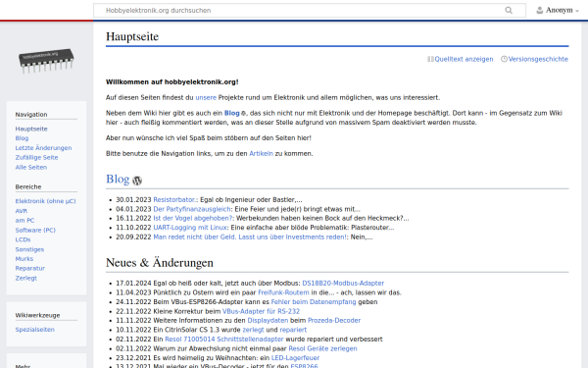The image size is (588, 368).
Task: Open Spezialseiten under Wikiwerkzeuge
Action: [35, 330]
